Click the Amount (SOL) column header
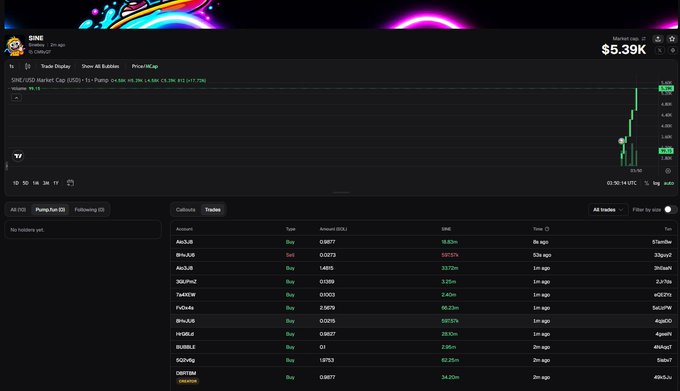 333,229
